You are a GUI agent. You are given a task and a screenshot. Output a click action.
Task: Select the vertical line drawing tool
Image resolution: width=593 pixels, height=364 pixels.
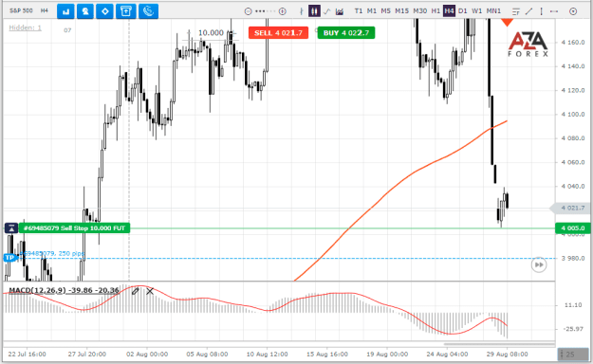point(541,11)
